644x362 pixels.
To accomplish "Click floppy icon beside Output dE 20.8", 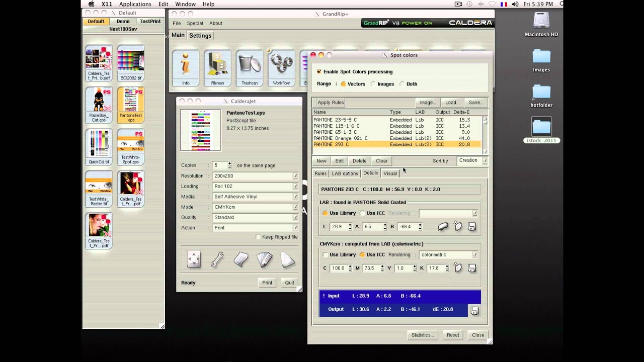I will click(474, 311).
